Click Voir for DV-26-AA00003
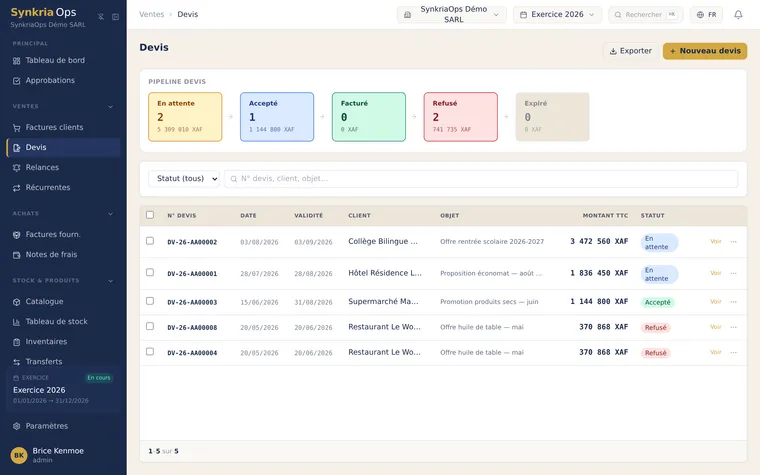The image size is (760, 475). point(715,301)
